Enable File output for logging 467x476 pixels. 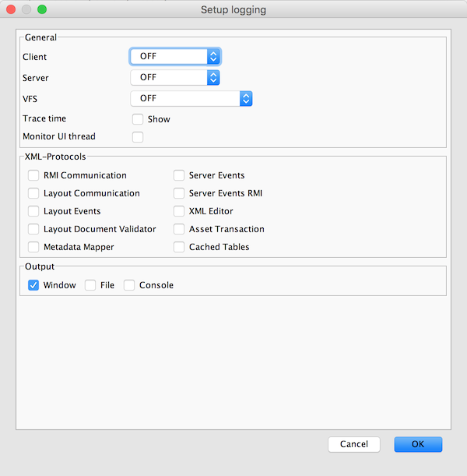point(90,285)
